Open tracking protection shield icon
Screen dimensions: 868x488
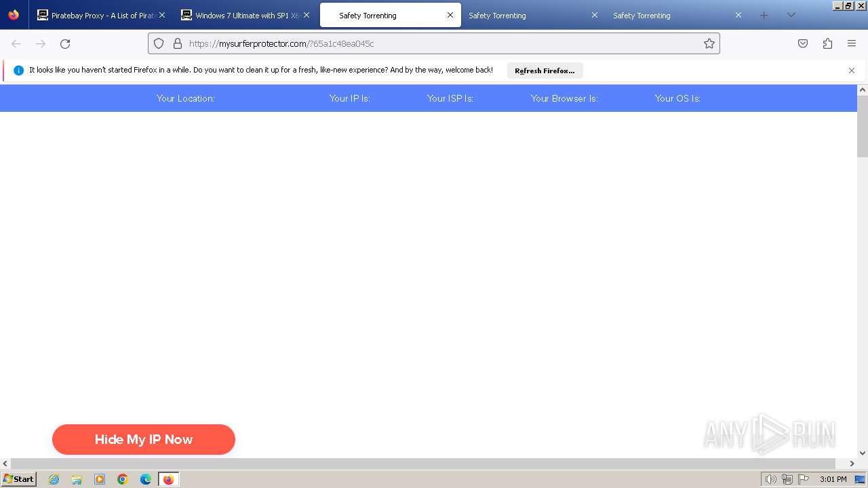pos(159,43)
